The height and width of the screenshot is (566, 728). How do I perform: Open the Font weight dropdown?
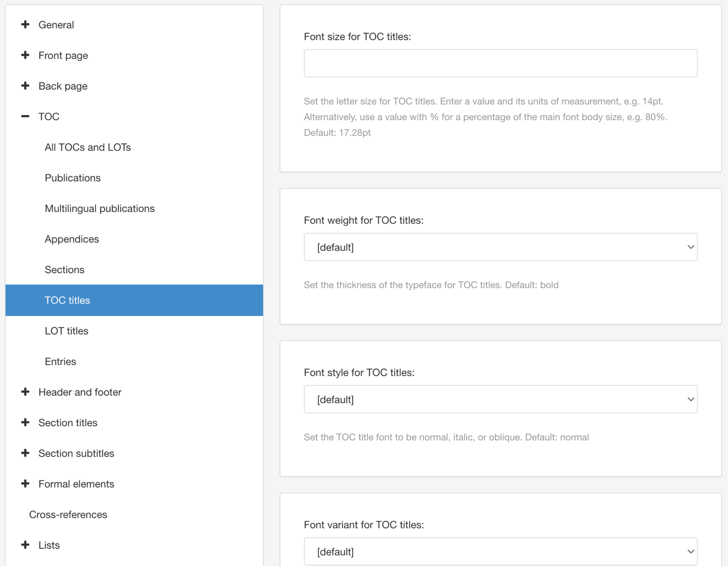pos(500,247)
